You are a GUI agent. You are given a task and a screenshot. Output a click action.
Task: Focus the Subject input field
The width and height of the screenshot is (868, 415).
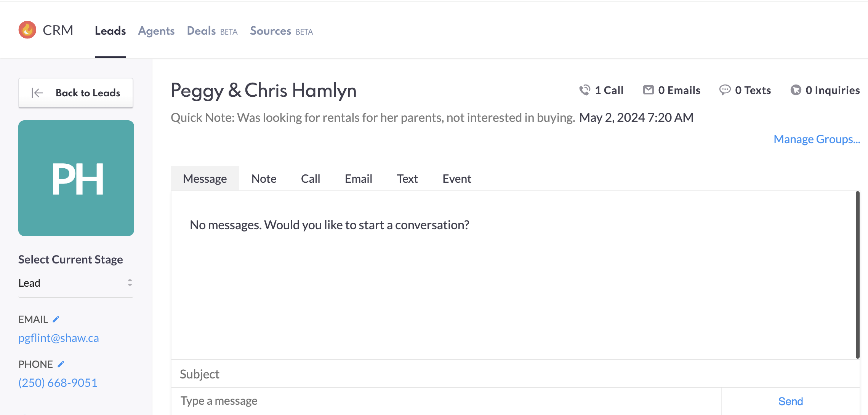[x=514, y=374]
